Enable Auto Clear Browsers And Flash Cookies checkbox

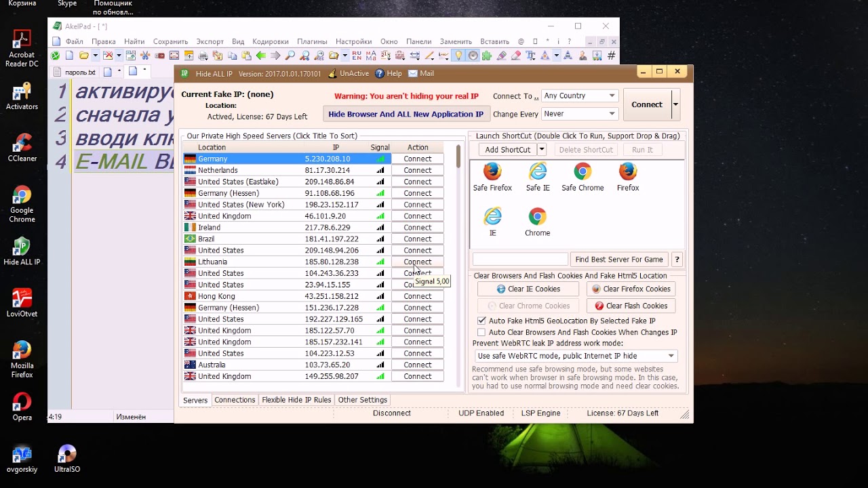(x=481, y=332)
